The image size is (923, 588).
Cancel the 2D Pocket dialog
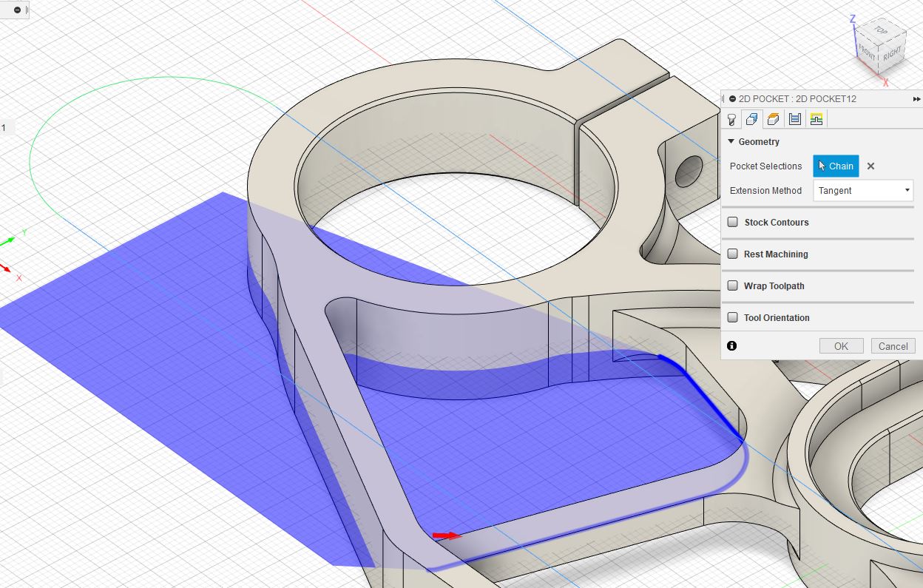(x=893, y=345)
